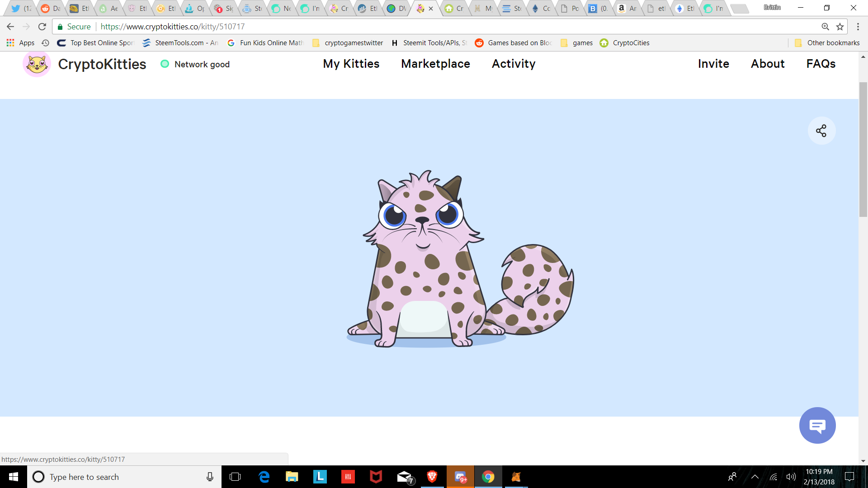Click the scrollbar down arrow
Image resolution: width=868 pixels, height=488 pixels.
point(863,461)
